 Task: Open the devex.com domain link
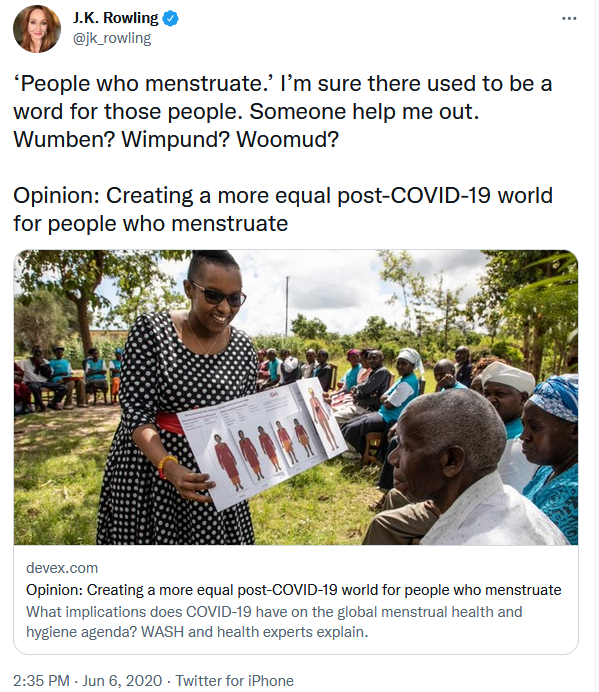(x=62, y=568)
